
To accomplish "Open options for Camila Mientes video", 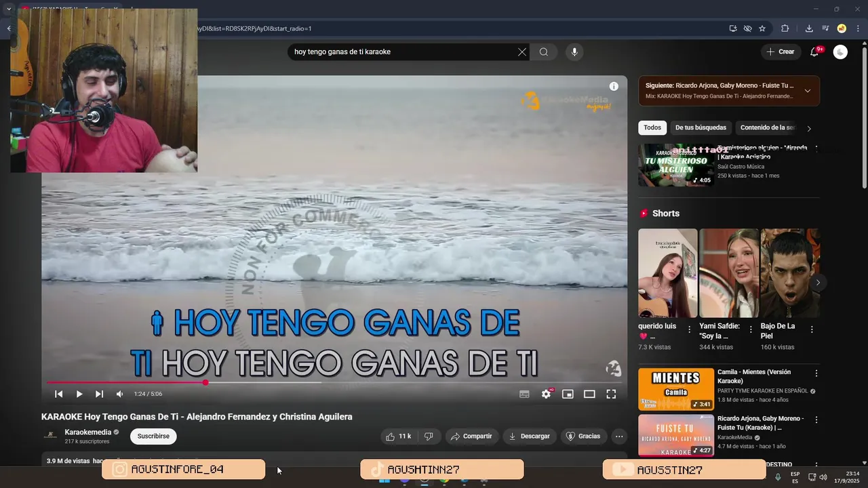I will [816, 373].
